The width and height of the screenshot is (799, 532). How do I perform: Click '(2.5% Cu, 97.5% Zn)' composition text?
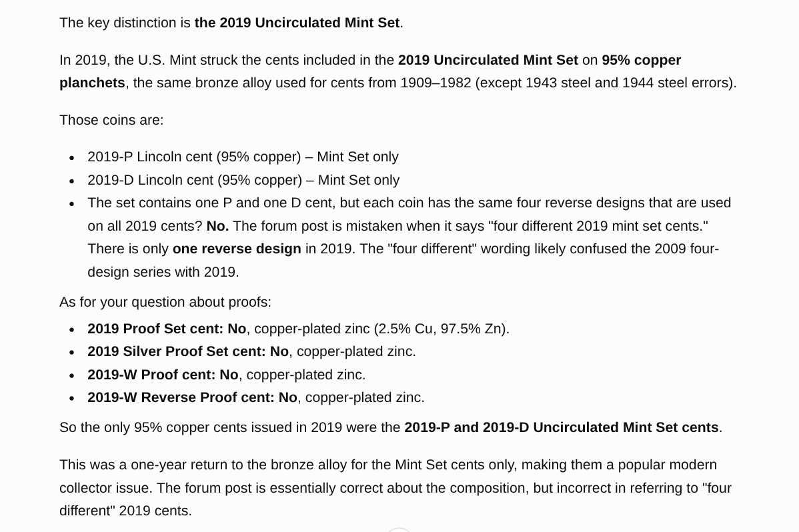[442, 329]
